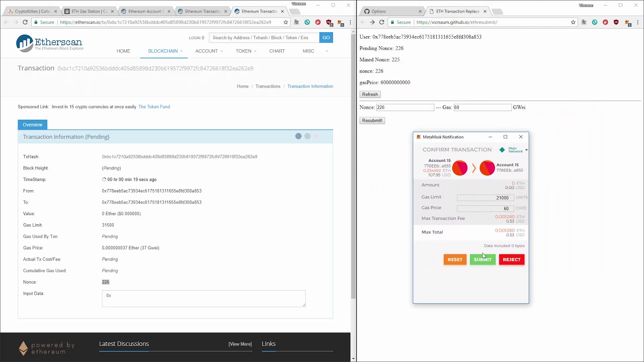Switch to the Ethereum Account tab
The image size is (644, 362).
[145, 11]
